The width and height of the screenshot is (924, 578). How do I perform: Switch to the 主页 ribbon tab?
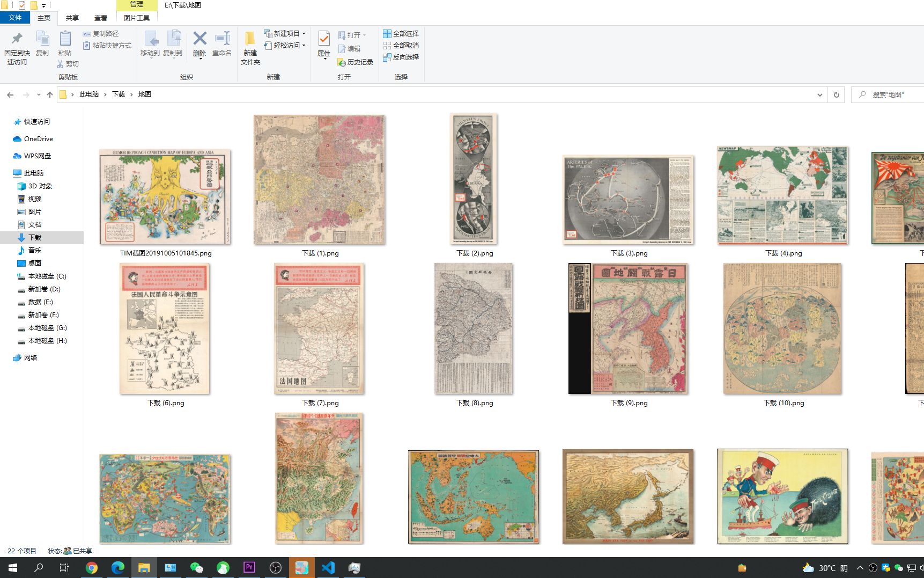(44, 18)
